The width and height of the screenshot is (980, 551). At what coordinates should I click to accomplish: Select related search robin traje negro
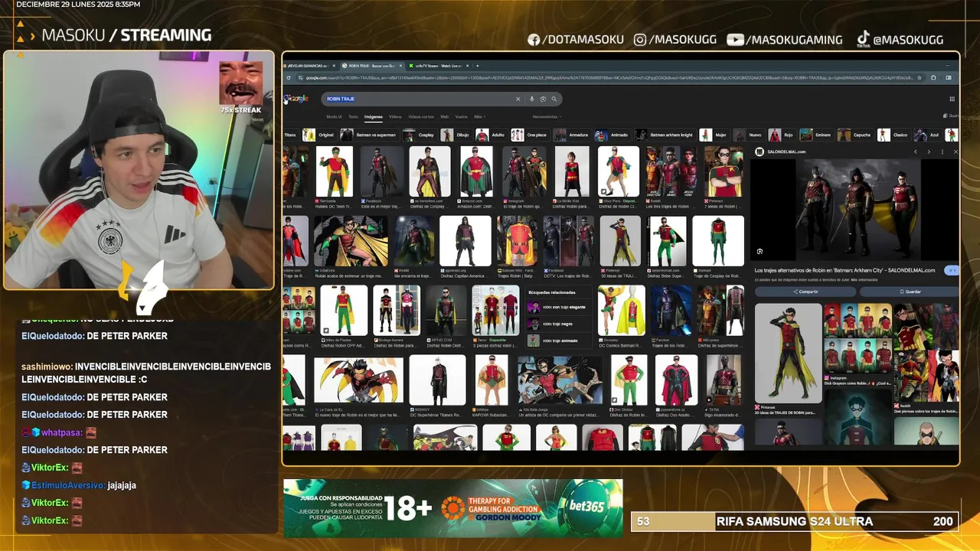[x=557, y=324]
